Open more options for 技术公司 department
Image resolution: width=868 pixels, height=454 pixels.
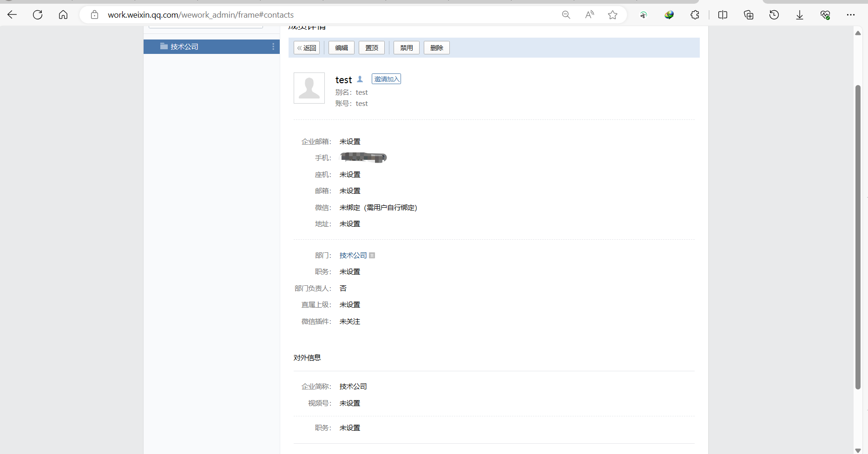[x=273, y=46]
